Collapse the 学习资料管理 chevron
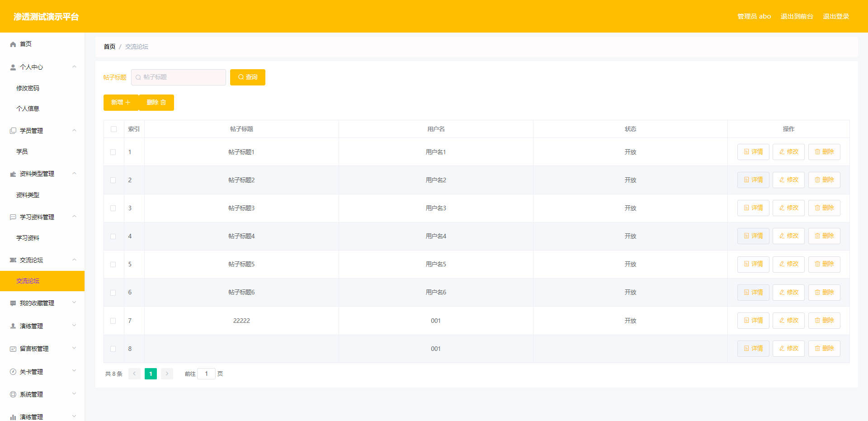This screenshot has width=868, height=421. (74, 217)
